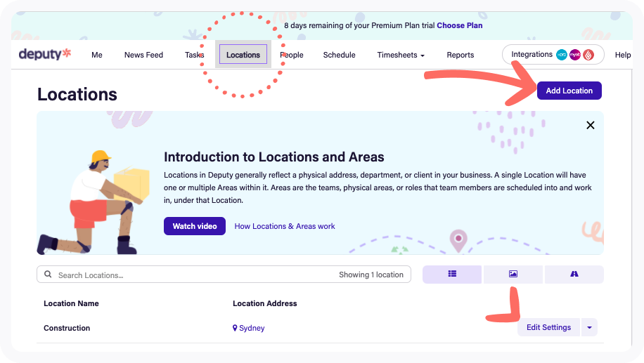This screenshot has width=644, height=363.
Task: Click Edit Settings for Construction
Action: coord(548,327)
